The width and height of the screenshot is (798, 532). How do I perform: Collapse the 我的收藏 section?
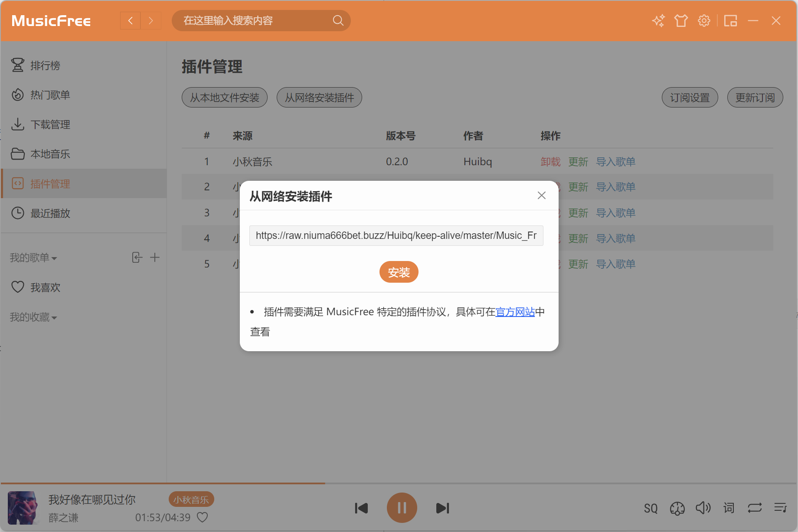pos(34,317)
